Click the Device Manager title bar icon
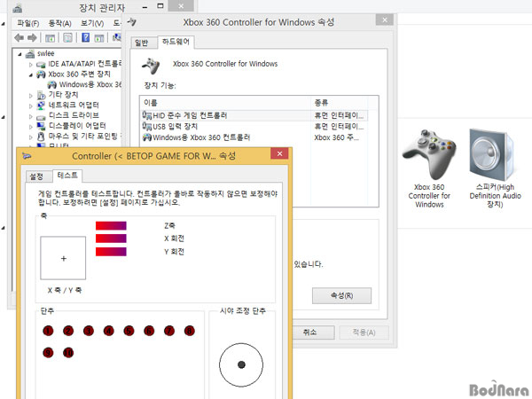The width and height of the screenshot is (532, 399). (18, 8)
